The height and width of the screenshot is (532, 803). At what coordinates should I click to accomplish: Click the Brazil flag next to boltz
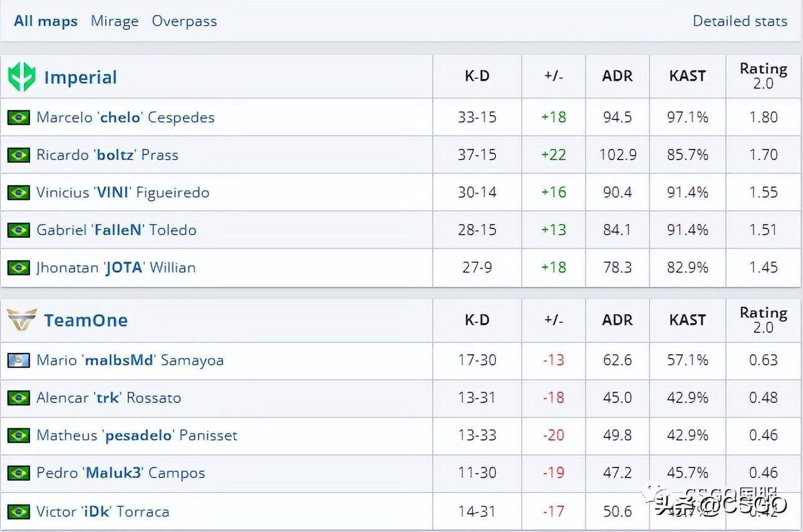point(19,155)
